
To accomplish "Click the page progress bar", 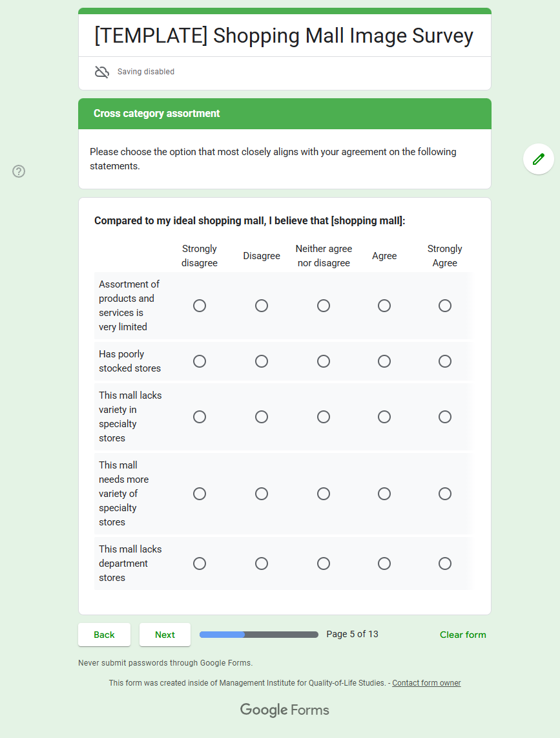I will click(258, 635).
